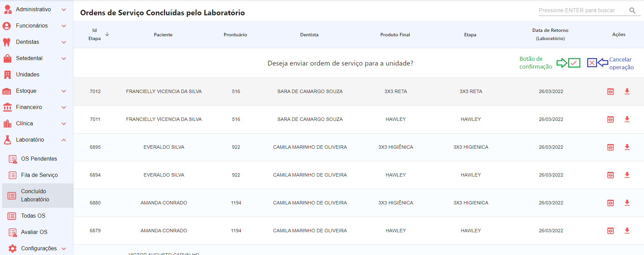644x255 pixels.
Task: Open Avaliar OS page
Action: tap(34, 232)
